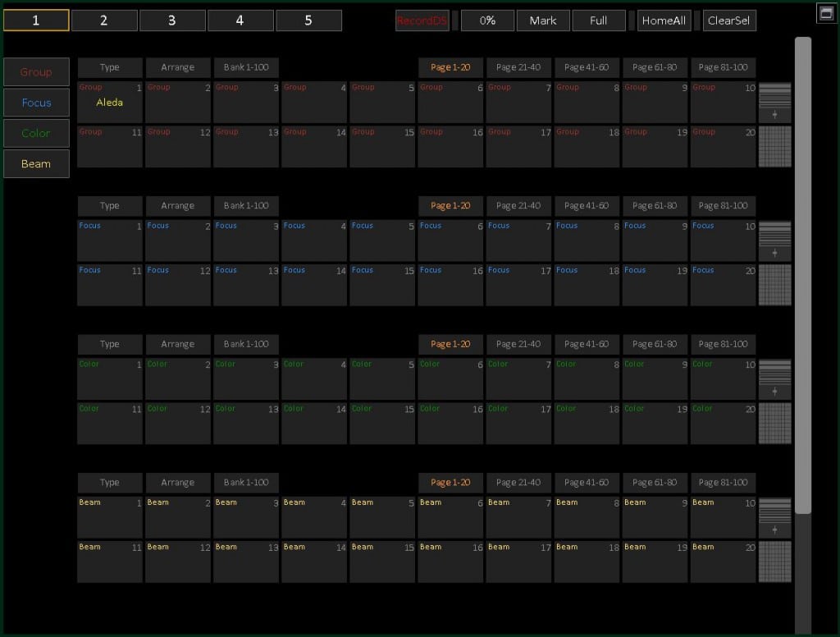This screenshot has height=637, width=840.
Task: Click the vertical scrollbar on the right
Action: point(803,275)
